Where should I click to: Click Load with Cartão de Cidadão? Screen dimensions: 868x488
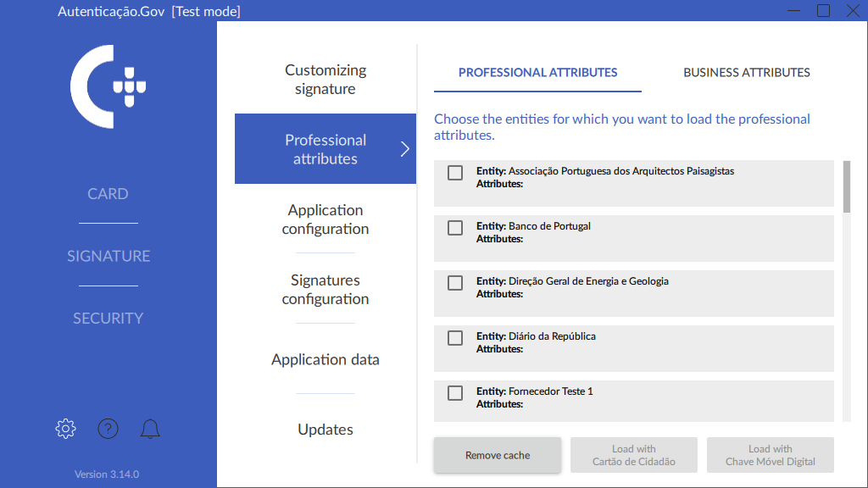click(x=633, y=455)
